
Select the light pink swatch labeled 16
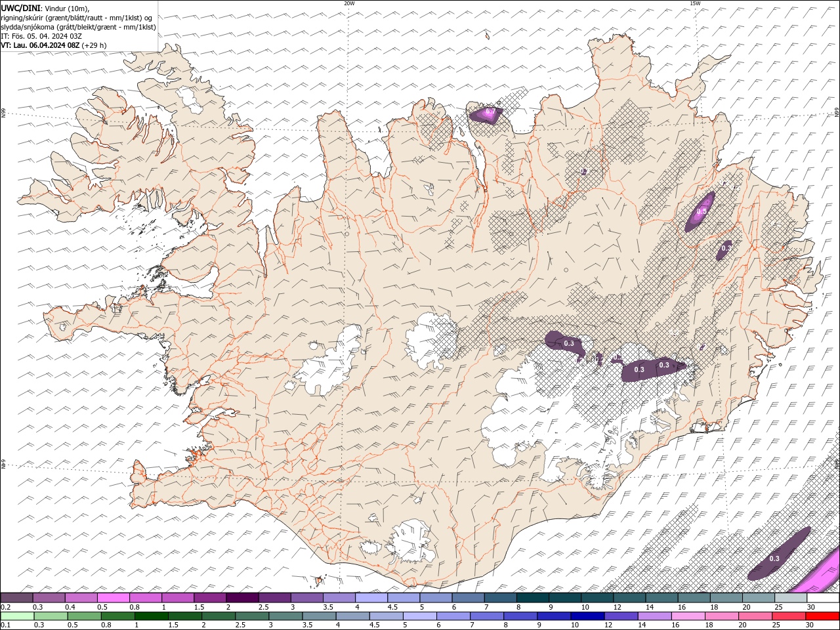point(688,616)
